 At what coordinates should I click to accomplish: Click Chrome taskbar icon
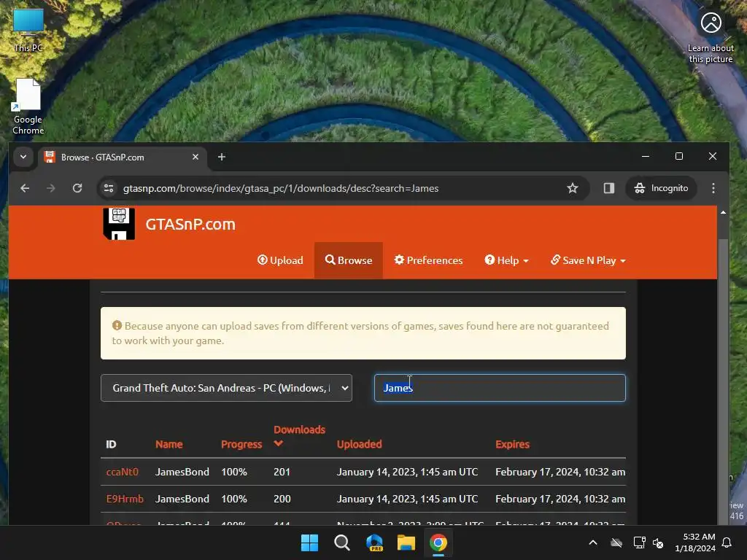tap(438, 542)
